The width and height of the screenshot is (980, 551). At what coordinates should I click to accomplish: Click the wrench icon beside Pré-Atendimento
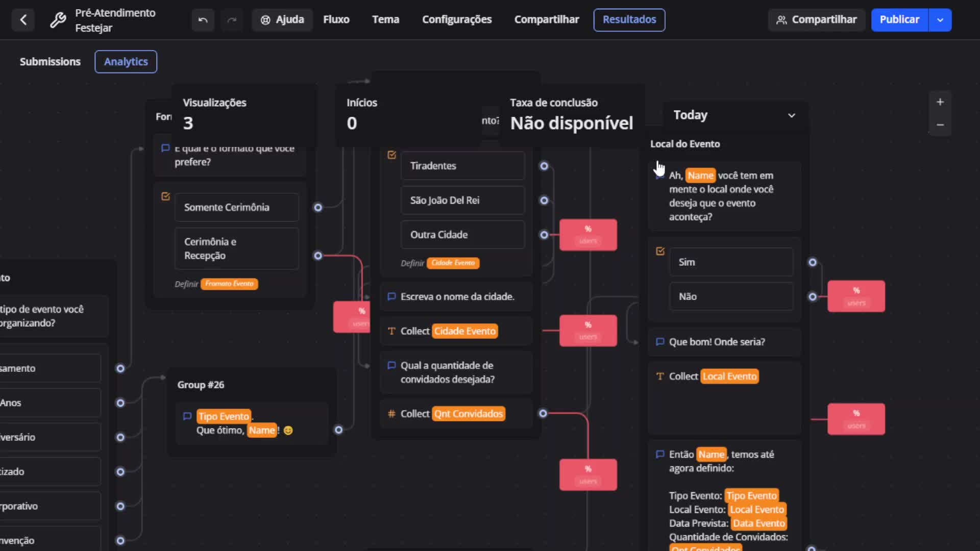pyautogui.click(x=58, y=20)
